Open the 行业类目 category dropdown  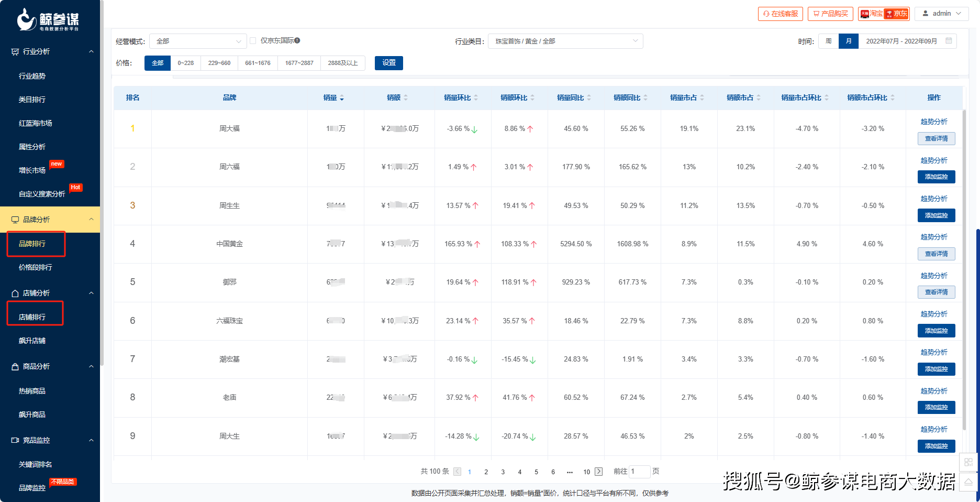point(565,41)
